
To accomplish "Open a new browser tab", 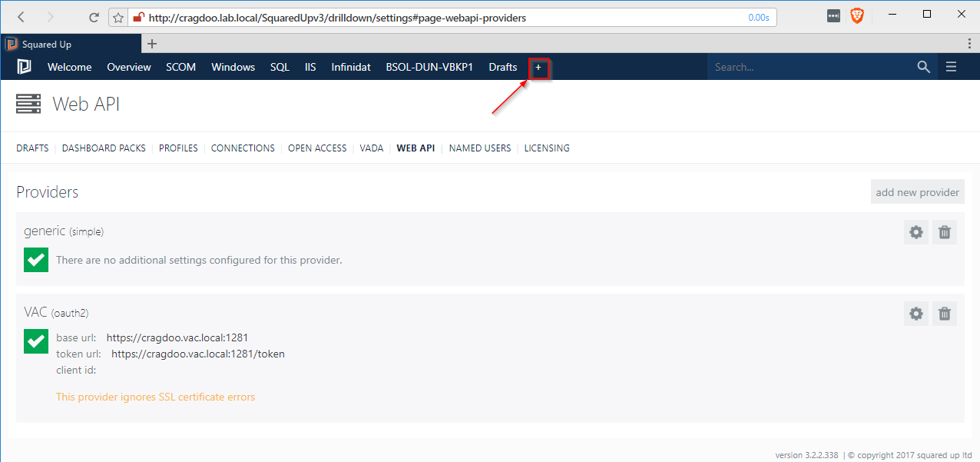I will point(152,44).
